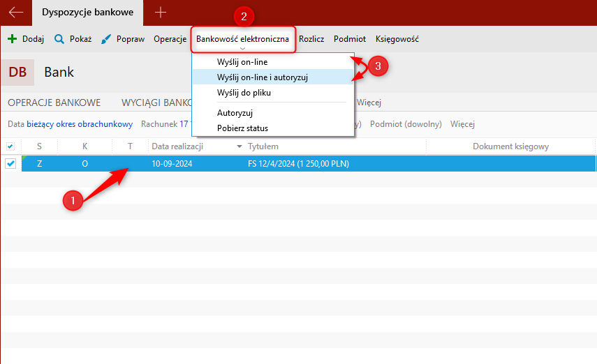Click the Dokument księgowy column header

[510, 146]
